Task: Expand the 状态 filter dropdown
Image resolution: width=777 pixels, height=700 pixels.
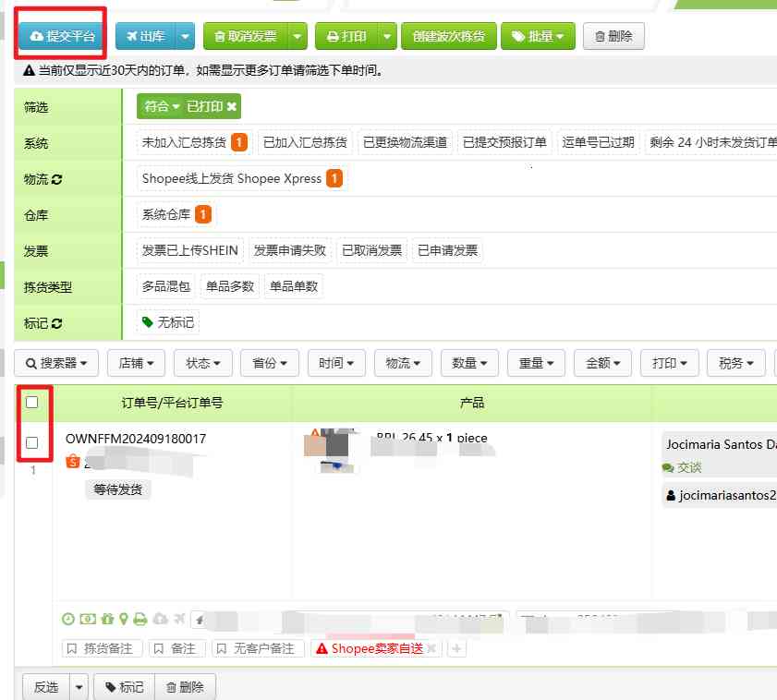Action: point(202,363)
